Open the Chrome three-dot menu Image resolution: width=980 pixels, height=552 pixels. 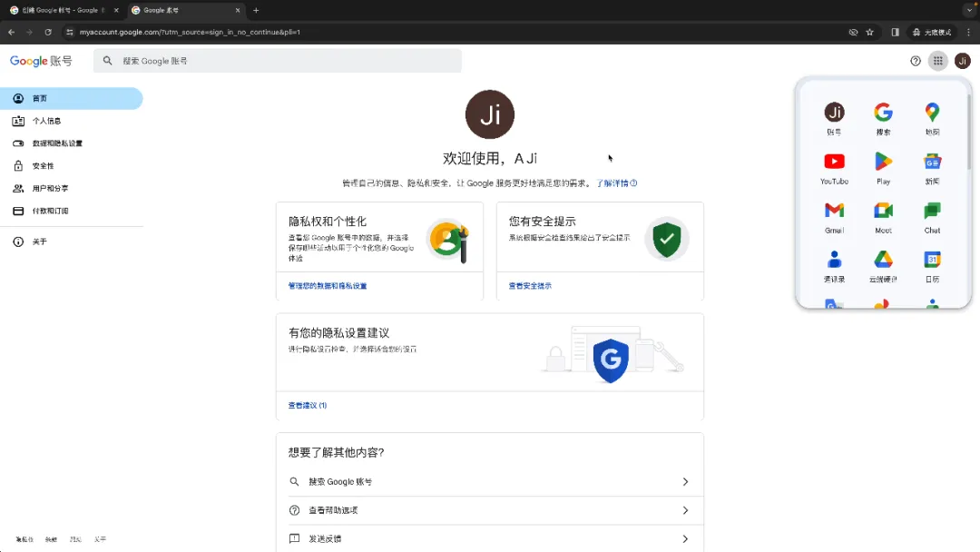click(969, 32)
